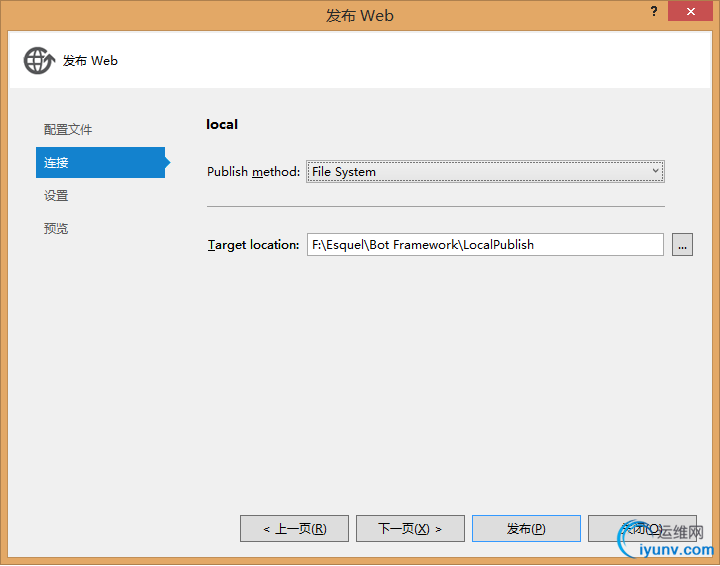Go to the 设置 step
Screen dimensions: 720x566
(x=56, y=196)
